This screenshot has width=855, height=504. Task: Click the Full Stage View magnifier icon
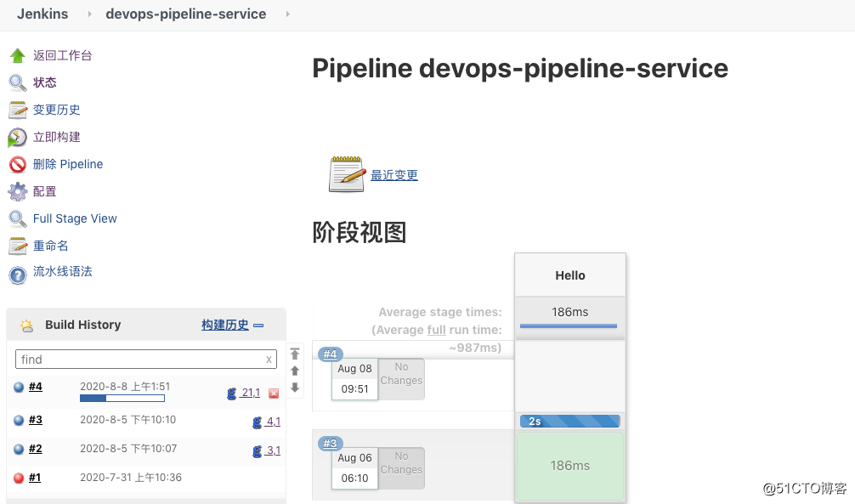click(x=18, y=218)
